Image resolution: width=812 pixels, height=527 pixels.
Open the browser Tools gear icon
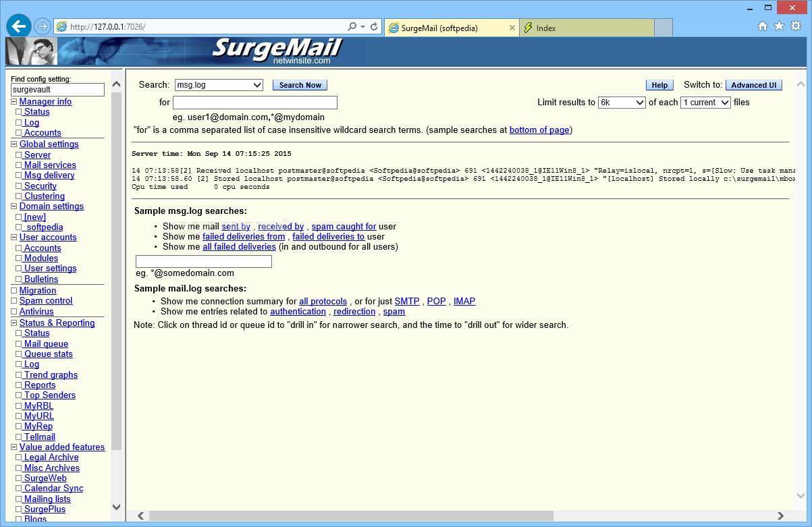[796, 26]
